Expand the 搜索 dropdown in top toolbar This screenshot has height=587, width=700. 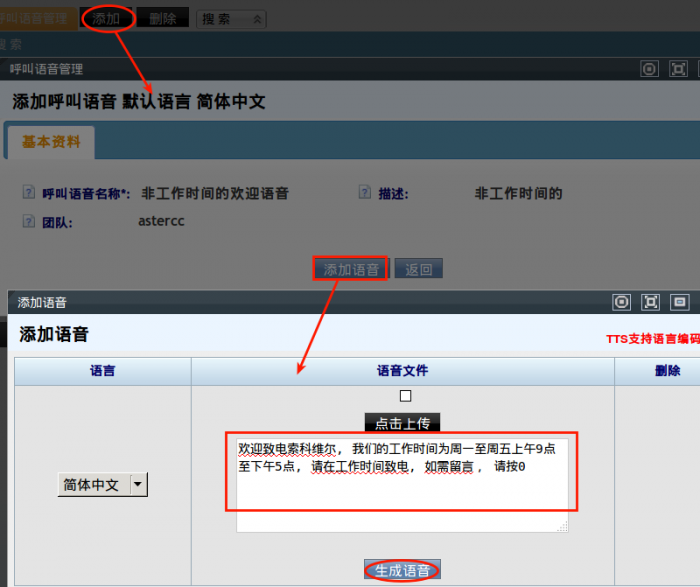point(257,19)
